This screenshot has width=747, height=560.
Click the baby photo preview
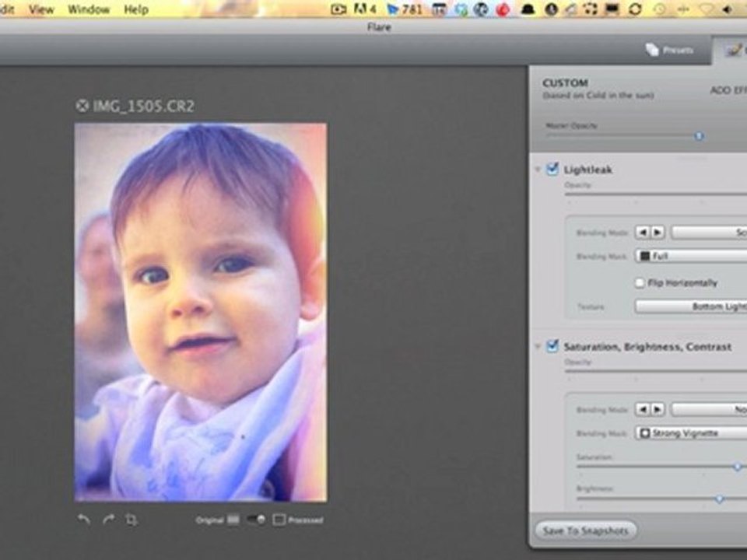coord(201,313)
